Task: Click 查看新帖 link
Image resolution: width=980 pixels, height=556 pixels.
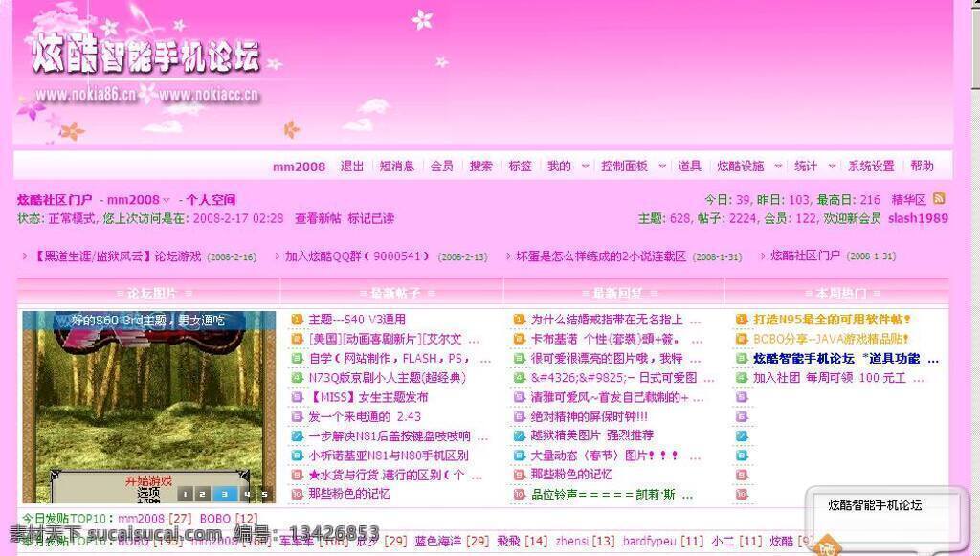Action: coord(318,218)
